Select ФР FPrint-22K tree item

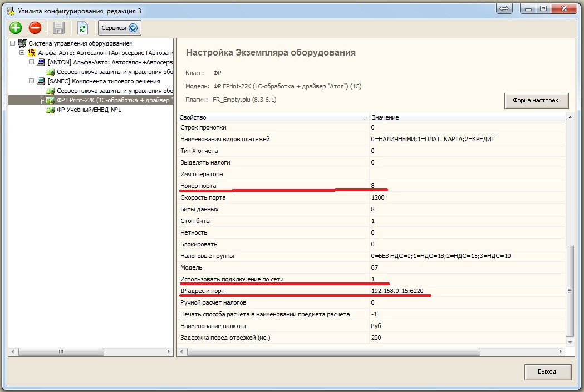pyautogui.click(x=115, y=100)
